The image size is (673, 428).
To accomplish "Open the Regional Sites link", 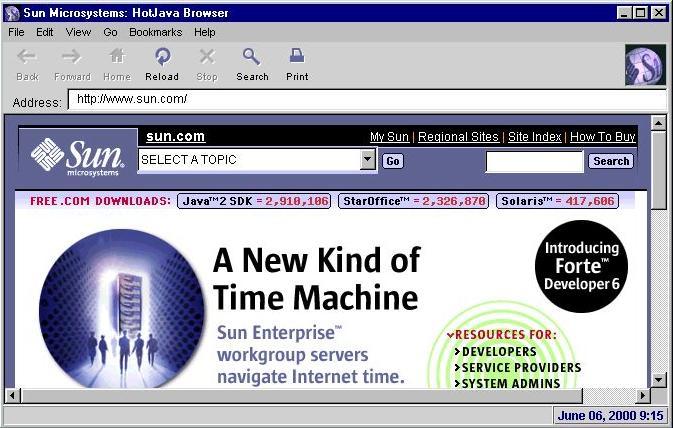I will coord(458,137).
